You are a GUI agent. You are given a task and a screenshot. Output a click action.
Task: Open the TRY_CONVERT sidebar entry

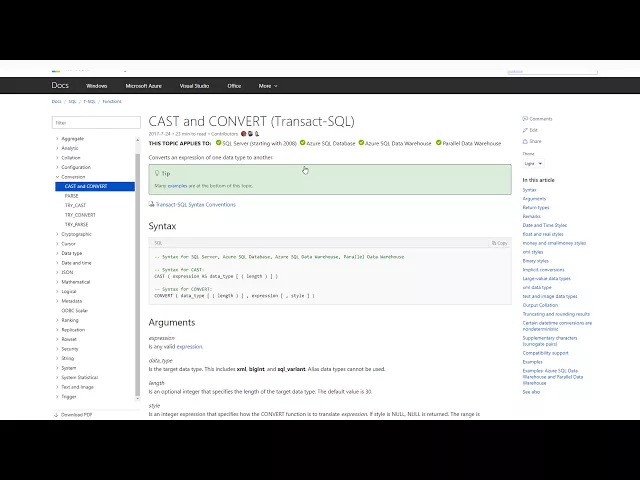click(80, 215)
